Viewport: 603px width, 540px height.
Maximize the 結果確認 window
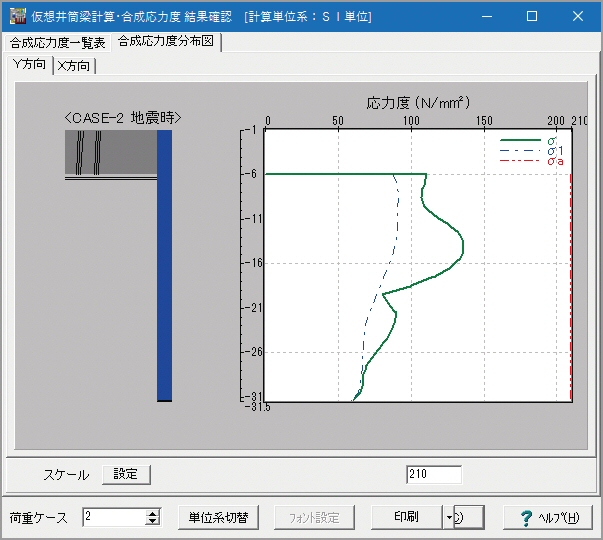(532, 16)
